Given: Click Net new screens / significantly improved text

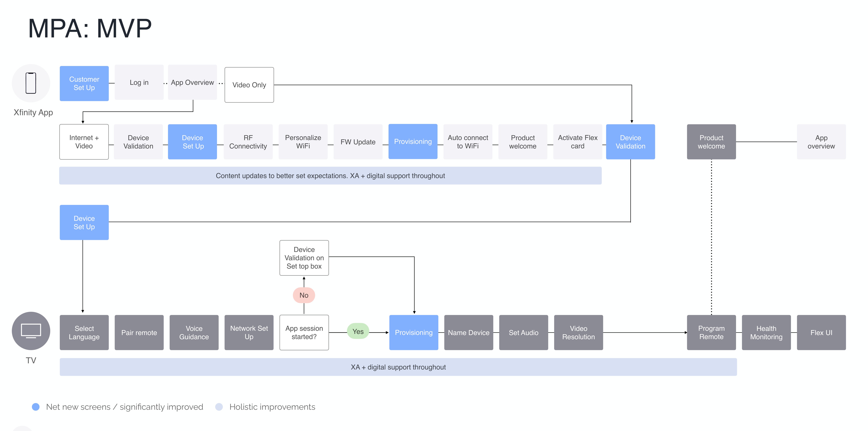Looking at the screenshot, I should 125,407.
